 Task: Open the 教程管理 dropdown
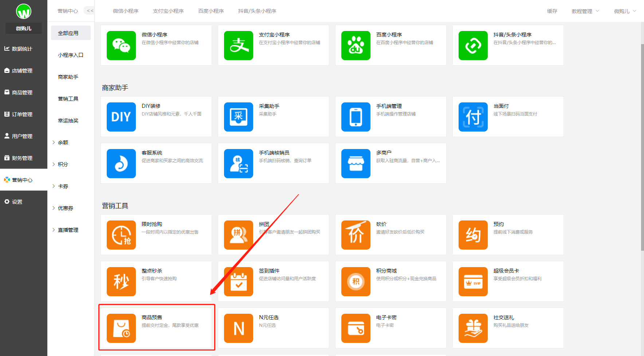coord(585,11)
